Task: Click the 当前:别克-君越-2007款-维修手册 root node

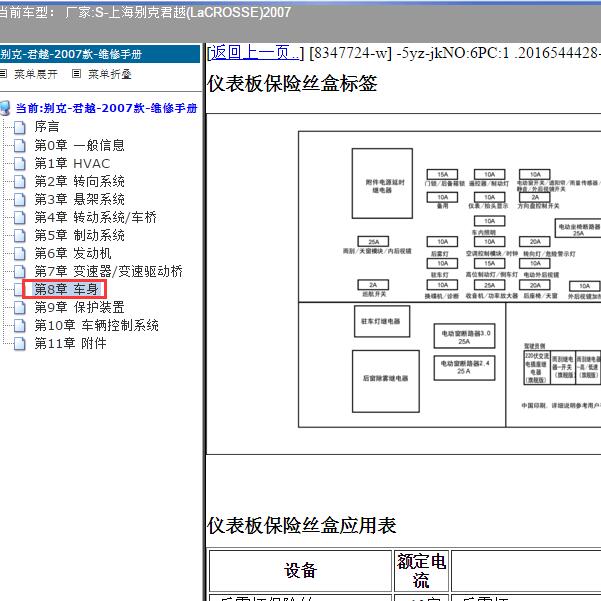Action: (x=107, y=108)
